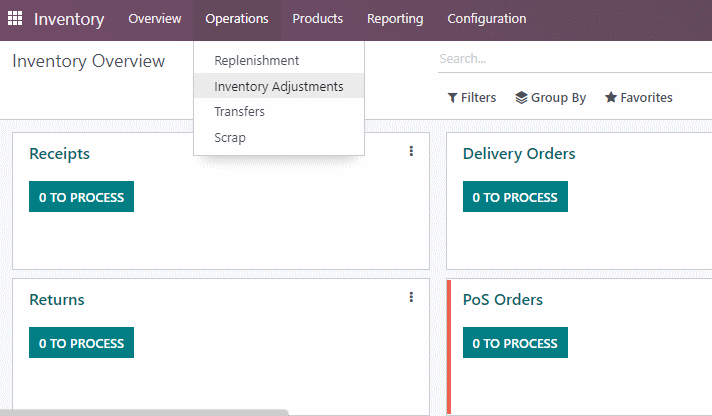Open the Configuration menu
The width and height of the screenshot is (712, 416).
487,19
